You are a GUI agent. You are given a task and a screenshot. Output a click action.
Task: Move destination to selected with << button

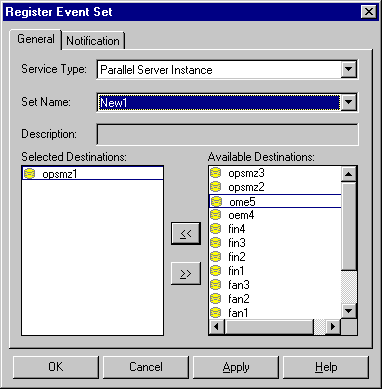pyautogui.click(x=186, y=234)
